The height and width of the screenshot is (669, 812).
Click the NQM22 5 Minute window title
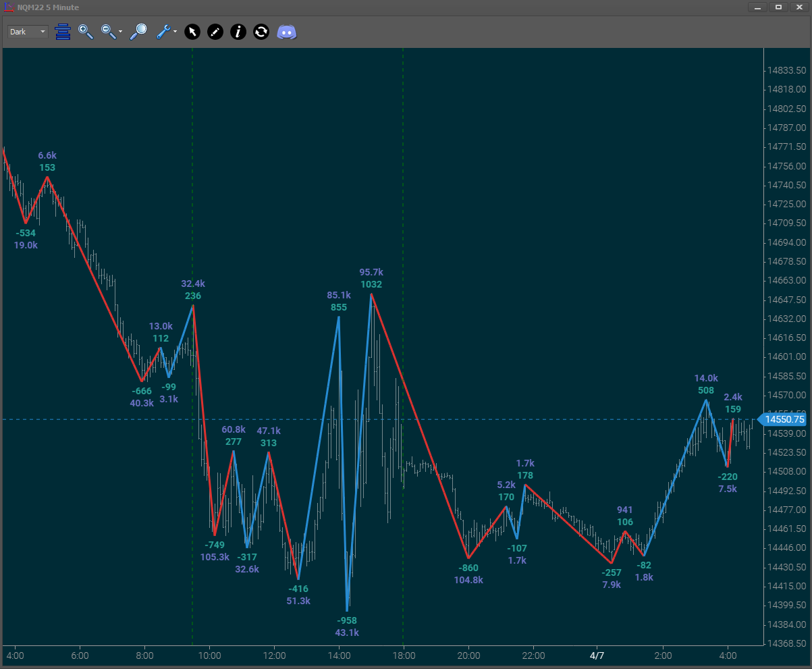click(48, 7)
